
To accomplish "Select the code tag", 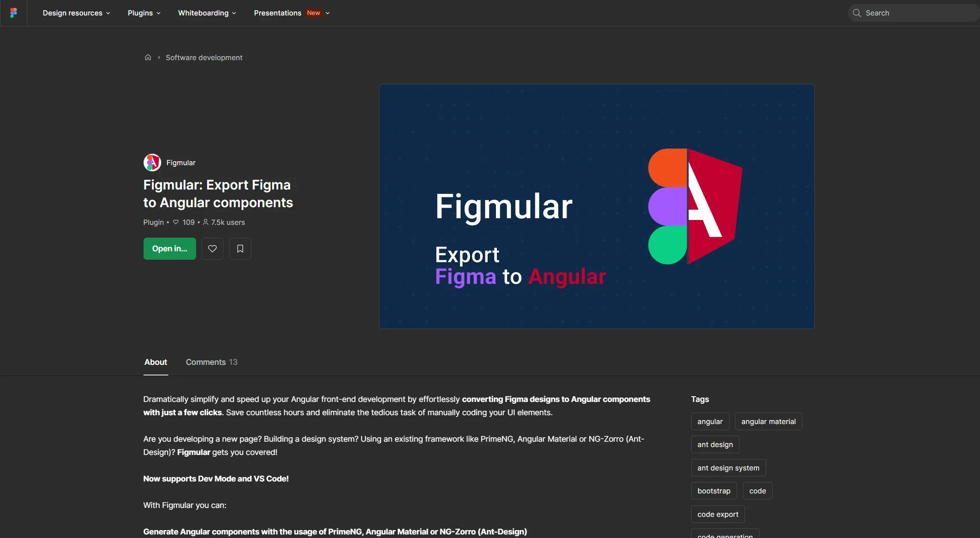I will (757, 491).
